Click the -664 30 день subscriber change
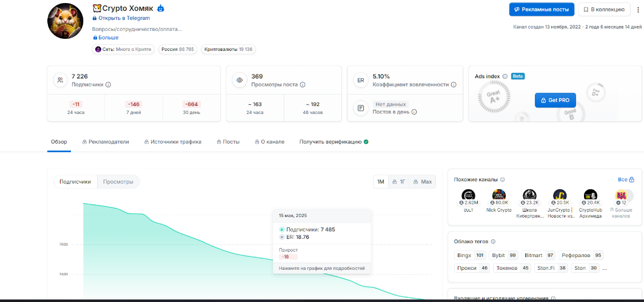This screenshot has width=644, height=302. 192,108
